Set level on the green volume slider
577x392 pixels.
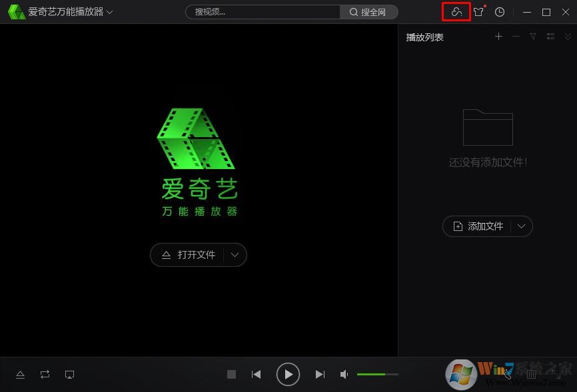click(378, 374)
